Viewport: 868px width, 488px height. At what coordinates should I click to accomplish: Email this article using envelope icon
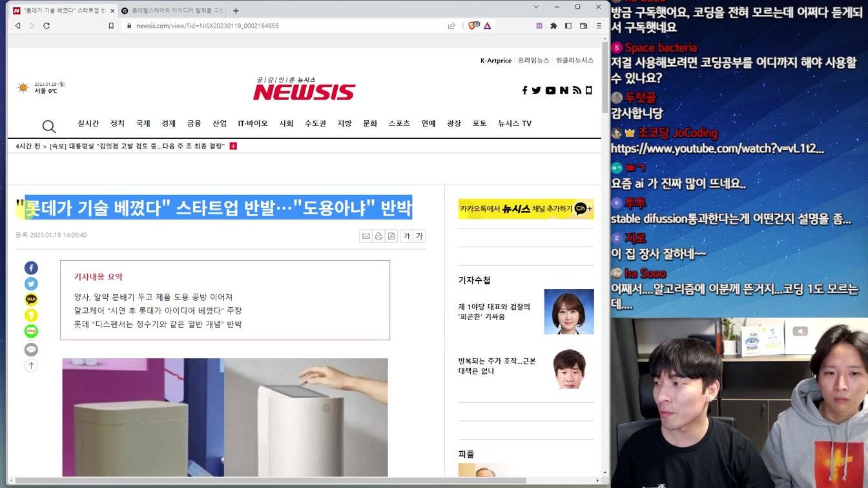point(366,236)
